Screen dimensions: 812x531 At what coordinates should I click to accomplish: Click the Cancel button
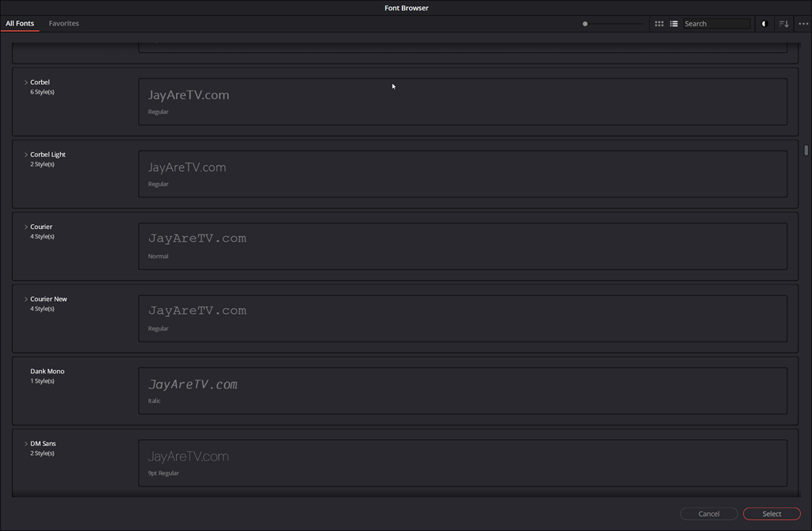[x=709, y=514]
